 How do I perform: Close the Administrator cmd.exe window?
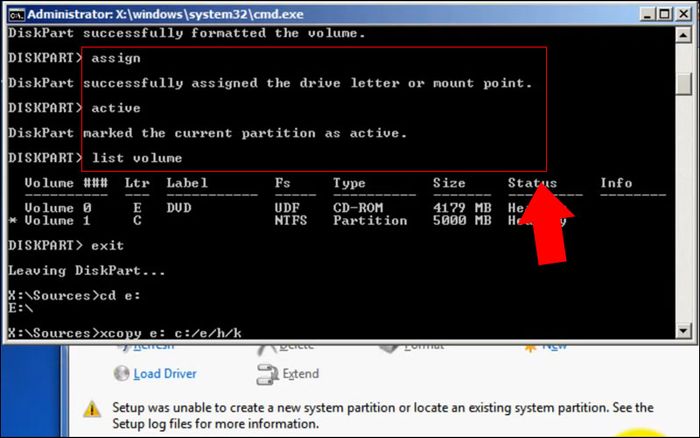pyautogui.click(x=682, y=15)
